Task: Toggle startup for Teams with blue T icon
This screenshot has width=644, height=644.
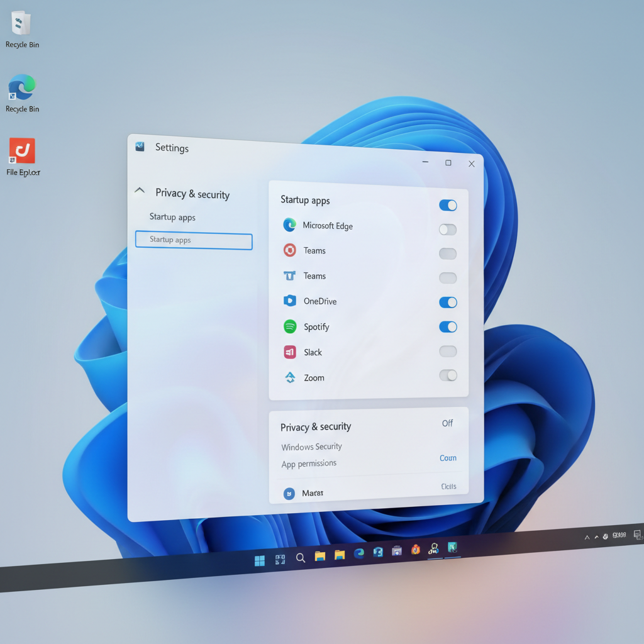Action: point(448,277)
